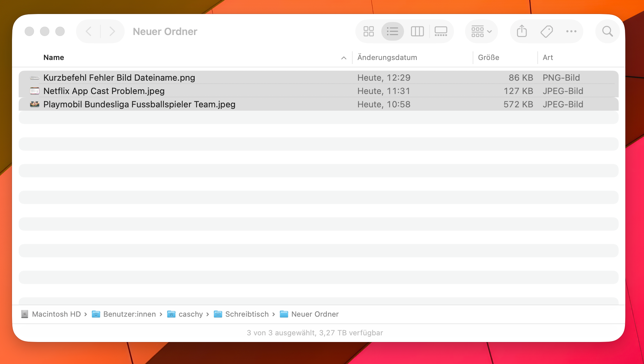
Task: Click the Share icon in toolbar
Action: 522,31
